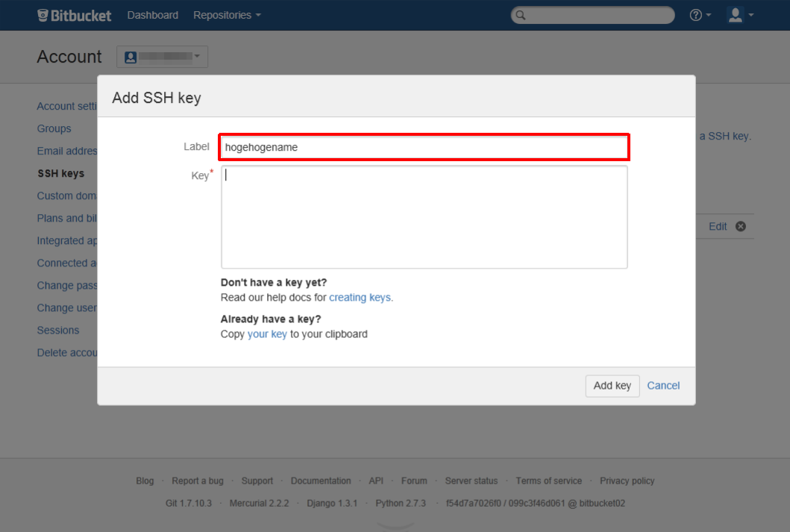Viewport: 790px width, 532px height.
Task: Open Report a bug footer link
Action: (198, 481)
